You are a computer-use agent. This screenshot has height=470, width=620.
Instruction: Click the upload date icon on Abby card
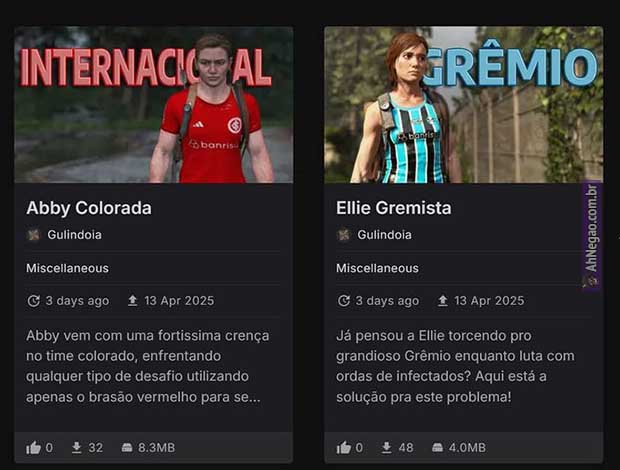coord(132,301)
